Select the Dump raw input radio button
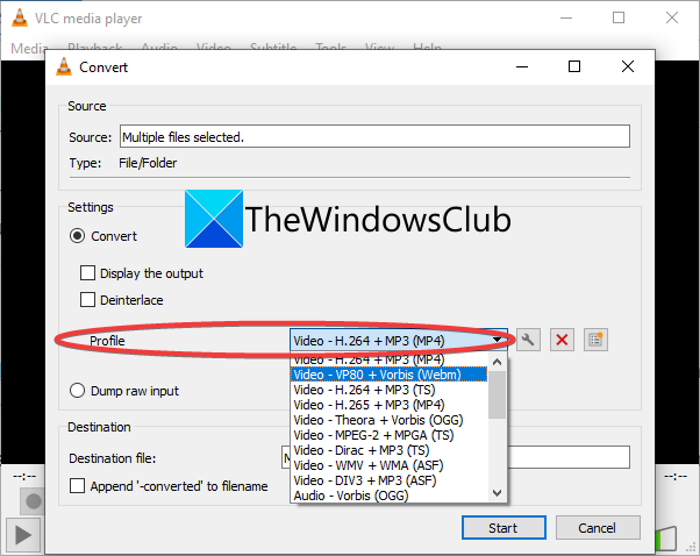 (x=77, y=391)
